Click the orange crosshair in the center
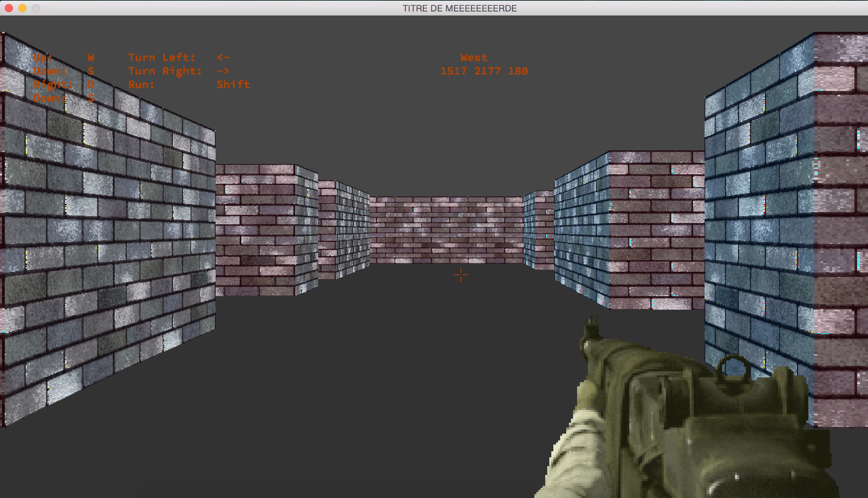The image size is (868, 498). pos(460,275)
